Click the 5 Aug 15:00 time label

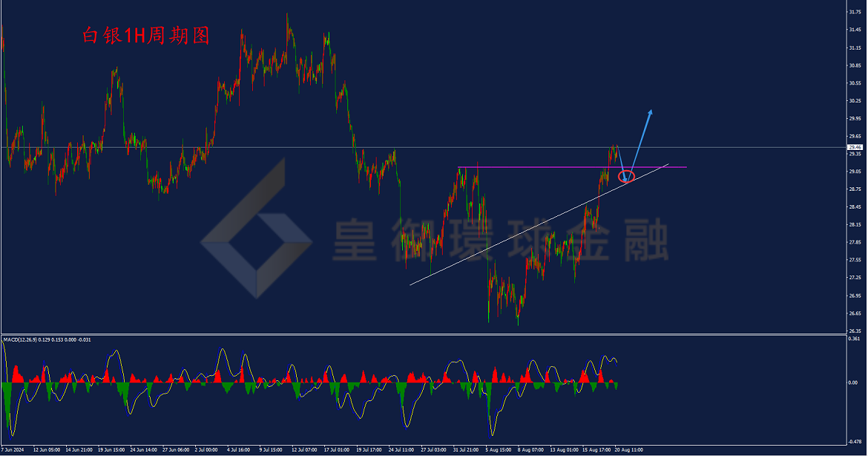tap(499, 450)
